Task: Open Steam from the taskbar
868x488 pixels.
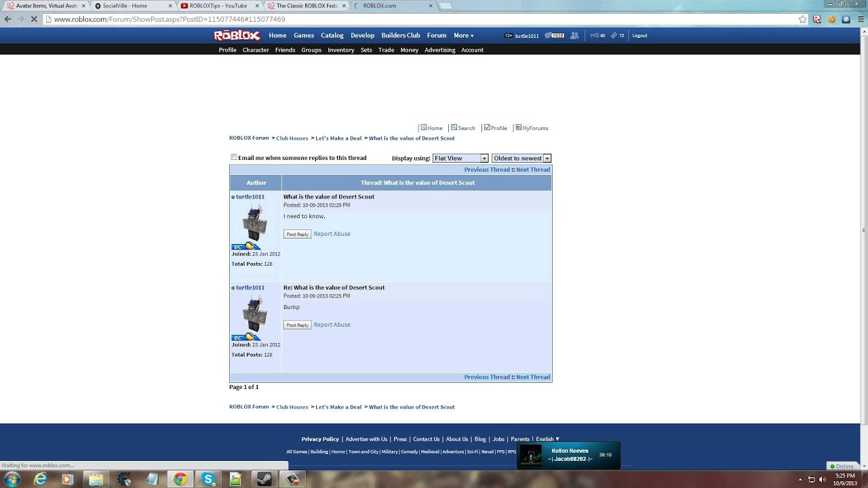Action: click(x=264, y=479)
